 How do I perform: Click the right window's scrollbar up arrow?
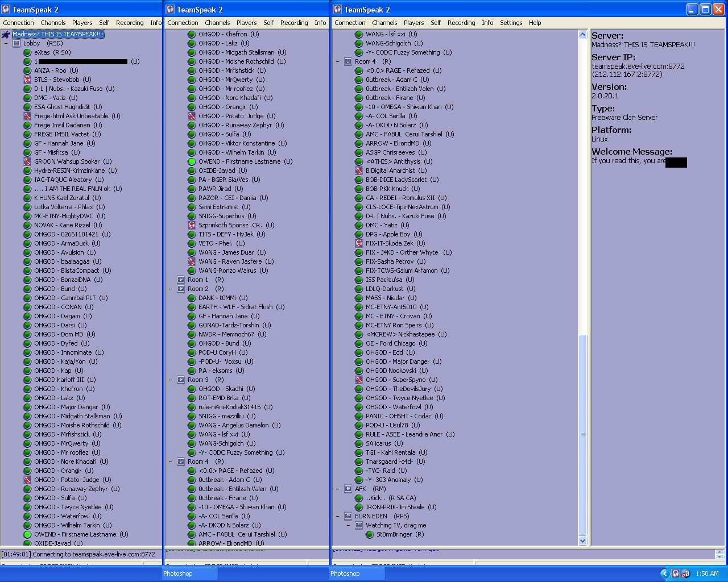[x=582, y=35]
